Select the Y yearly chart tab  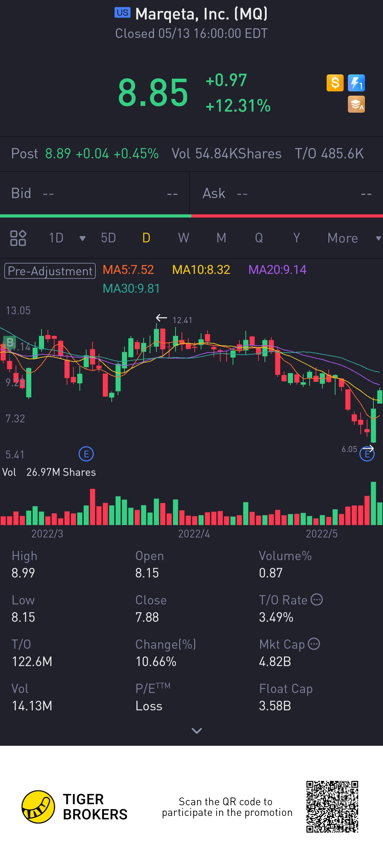tap(296, 238)
